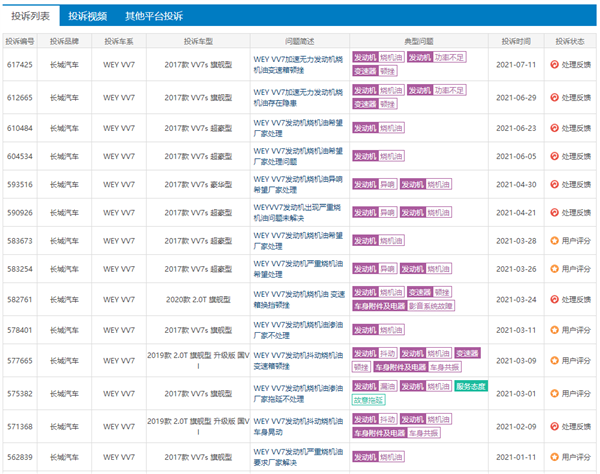This screenshot has width=600, height=474.
Task: Click model 2020款 2.0T 旗舰型
Action: point(198,299)
